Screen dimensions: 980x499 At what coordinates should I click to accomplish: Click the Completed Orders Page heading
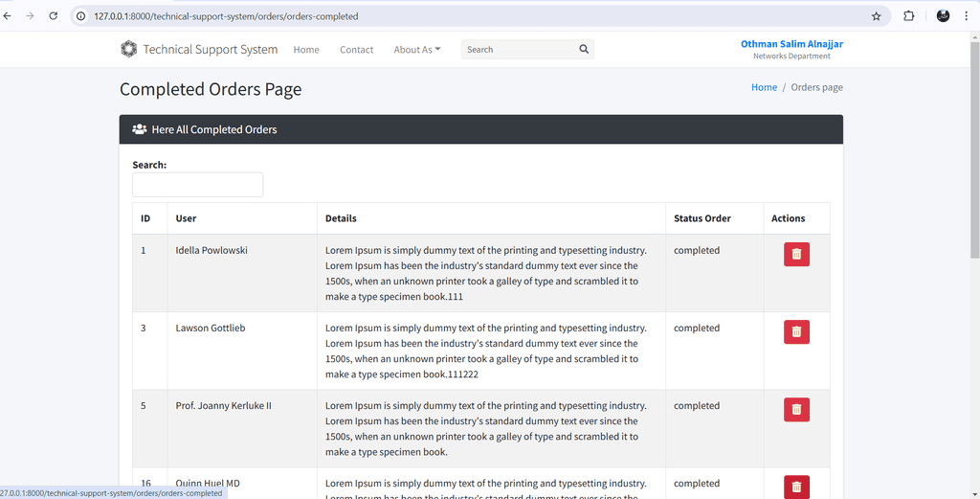[210, 89]
